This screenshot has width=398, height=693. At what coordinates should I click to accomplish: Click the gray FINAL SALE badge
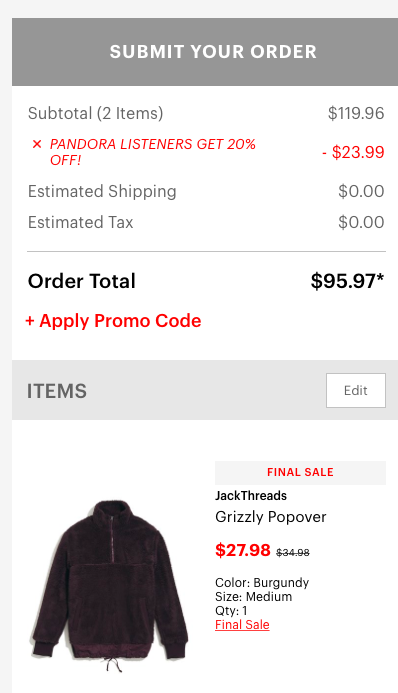coord(300,472)
